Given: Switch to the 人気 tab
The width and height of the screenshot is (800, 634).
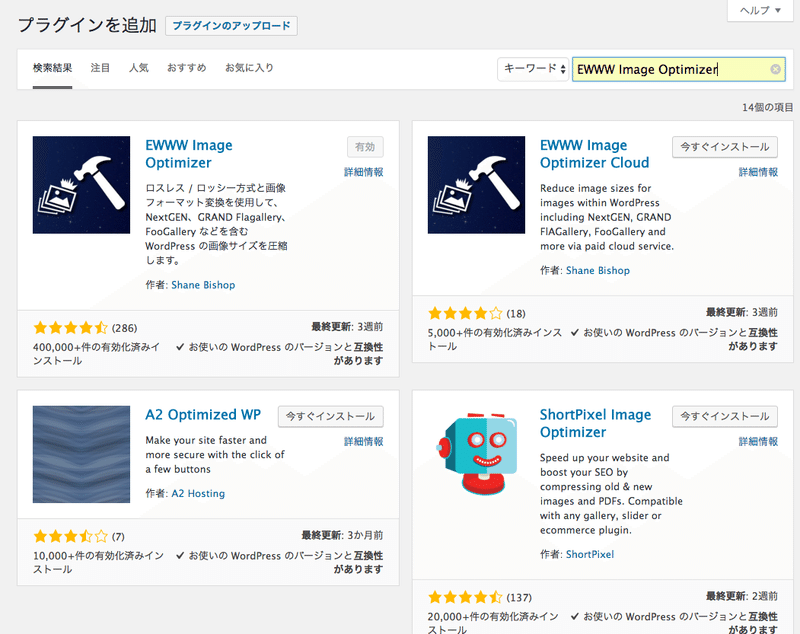Looking at the screenshot, I should 139,68.
